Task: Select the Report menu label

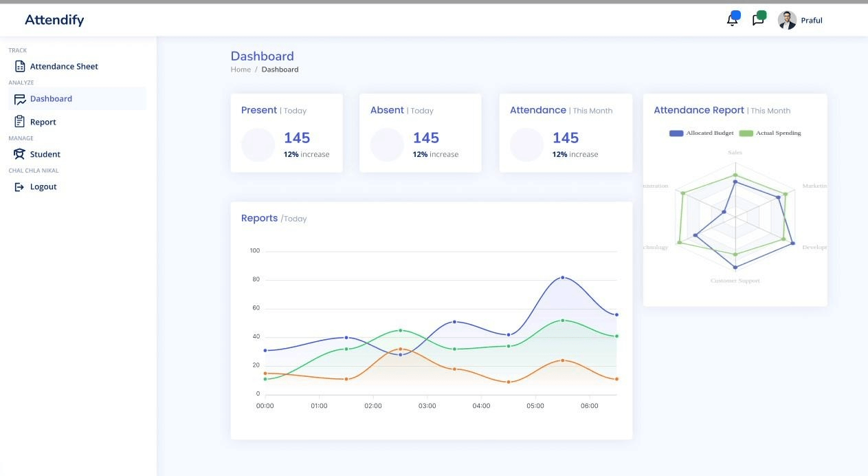Action: click(43, 122)
